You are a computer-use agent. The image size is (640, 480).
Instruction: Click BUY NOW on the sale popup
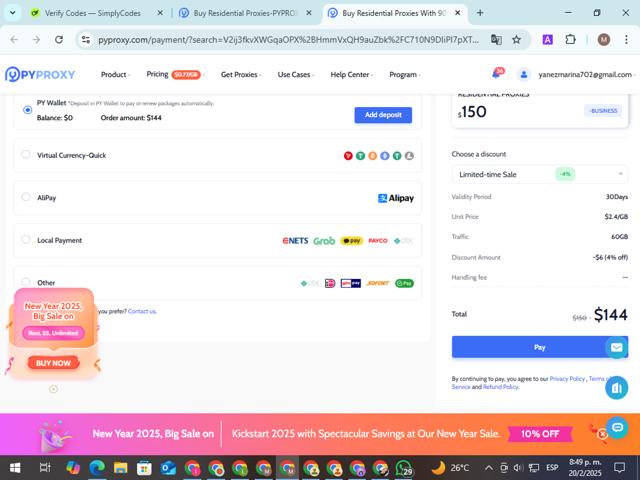(x=53, y=363)
